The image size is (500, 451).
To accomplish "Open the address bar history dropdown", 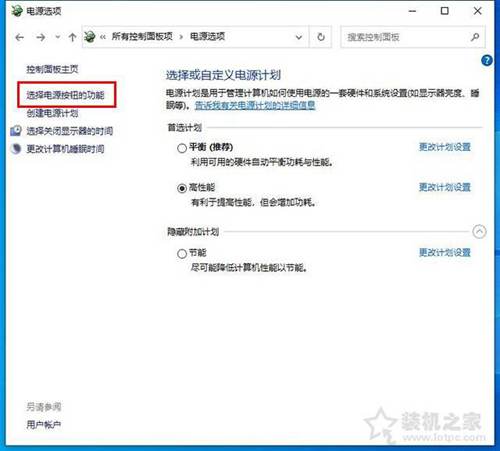I will 299,37.
